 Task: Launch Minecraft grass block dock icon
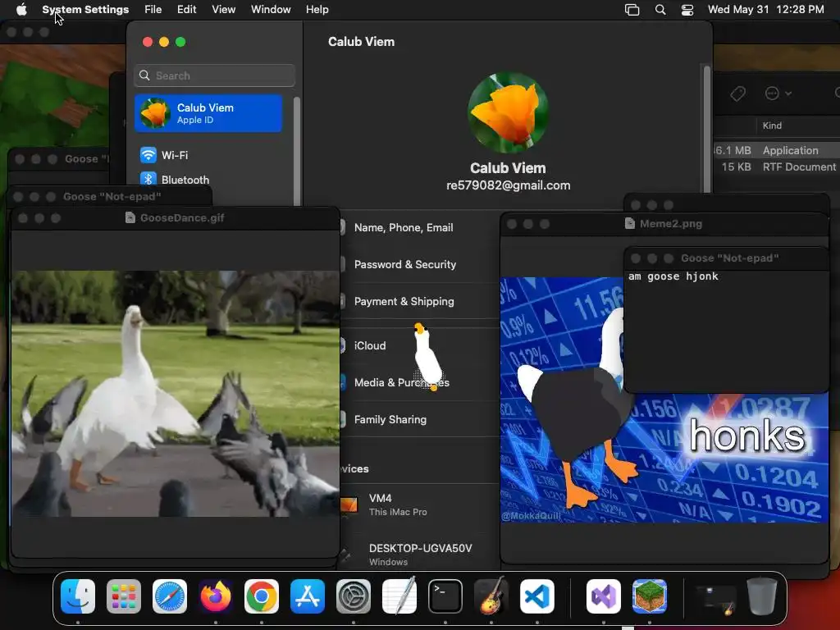650,596
